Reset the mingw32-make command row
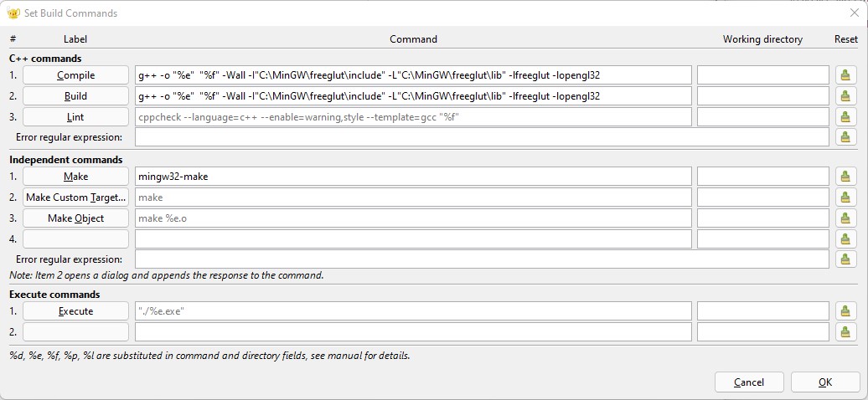The width and height of the screenshot is (868, 400). click(845, 177)
